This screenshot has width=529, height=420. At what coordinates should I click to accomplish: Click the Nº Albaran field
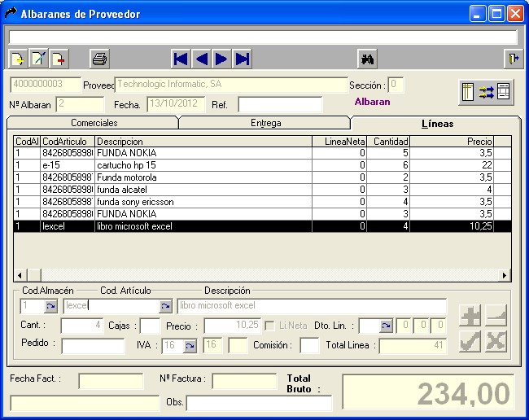click(x=80, y=104)
